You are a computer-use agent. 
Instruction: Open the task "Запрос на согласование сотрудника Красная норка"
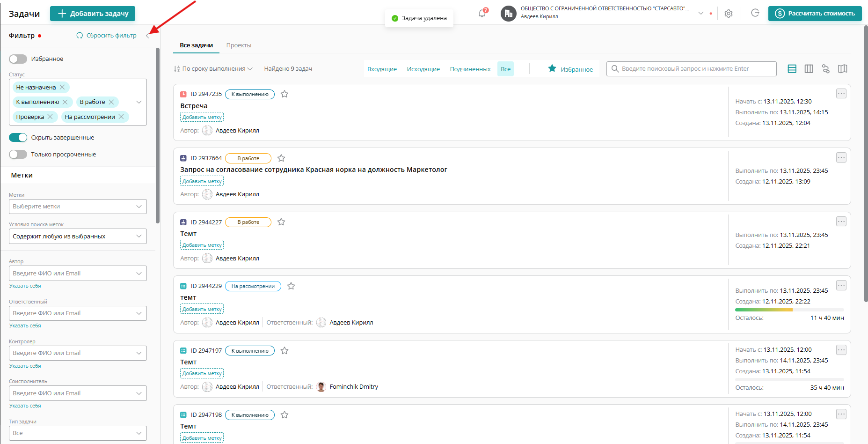[x=314, y=170]
